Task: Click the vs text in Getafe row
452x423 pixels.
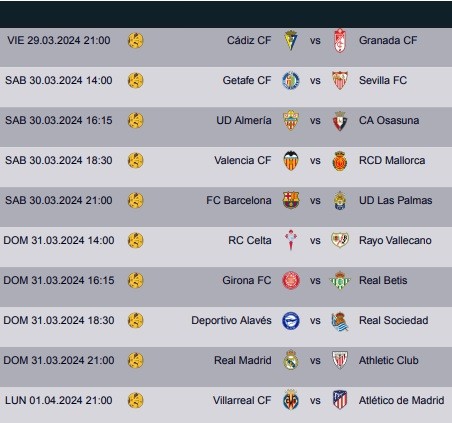Action: tap(315, 81)
